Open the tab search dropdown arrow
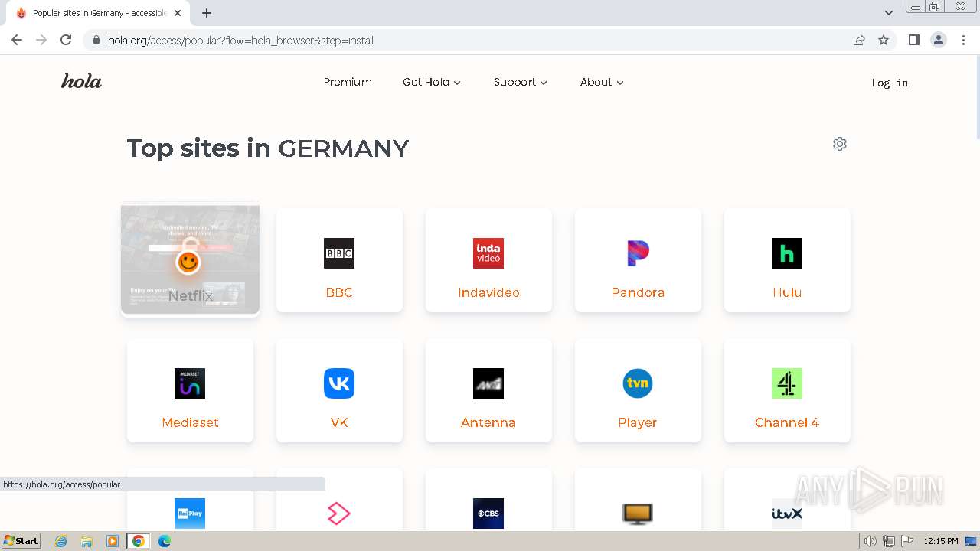Screen dimensions: 980x551 (x=888, y=12)
